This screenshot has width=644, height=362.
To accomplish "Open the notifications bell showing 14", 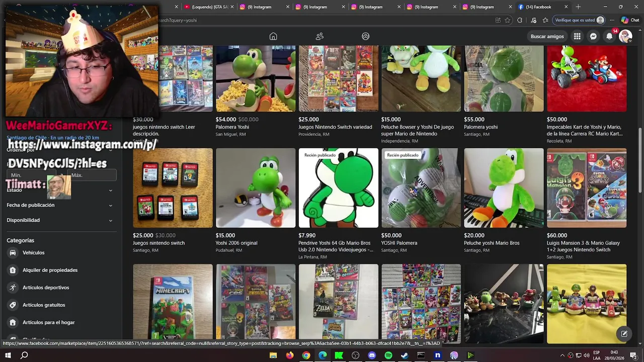I will [610, 36].
